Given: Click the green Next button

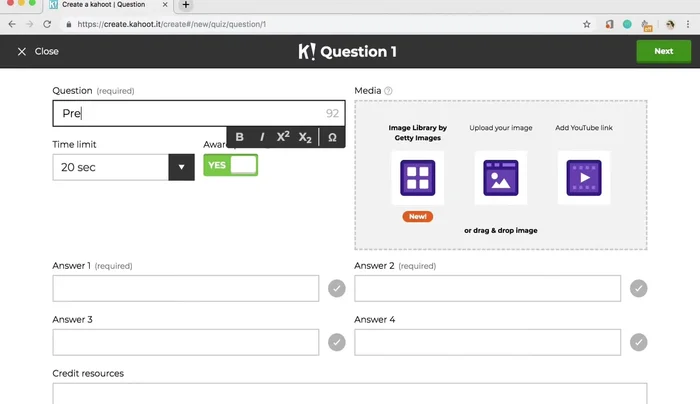Looking at the screenshot, I should (663, 51).
